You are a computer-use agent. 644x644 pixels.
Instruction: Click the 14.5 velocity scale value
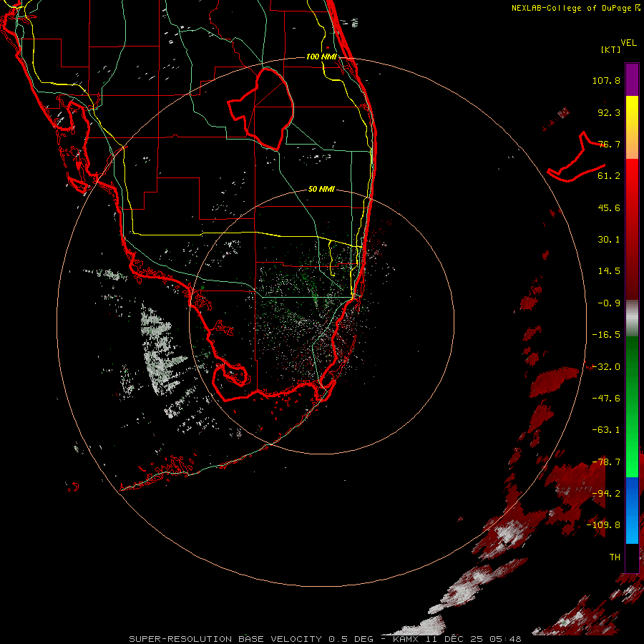click(x=609, y=271)
